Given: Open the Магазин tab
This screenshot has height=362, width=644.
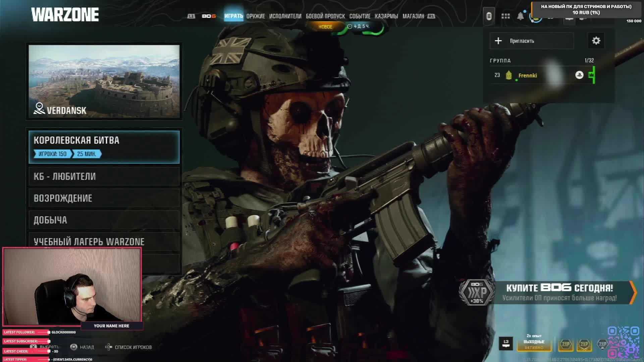Looking at the screenshot, I should [413, 16].
